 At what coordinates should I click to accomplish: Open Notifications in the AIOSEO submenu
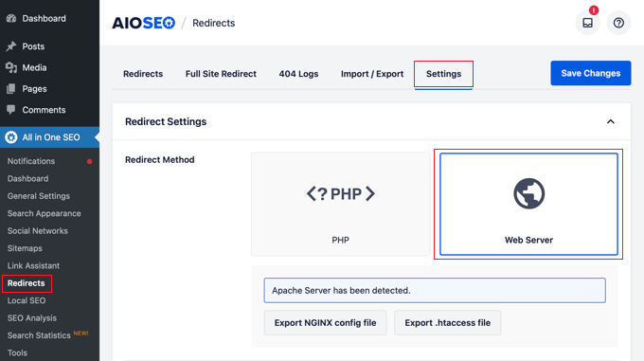31,161
